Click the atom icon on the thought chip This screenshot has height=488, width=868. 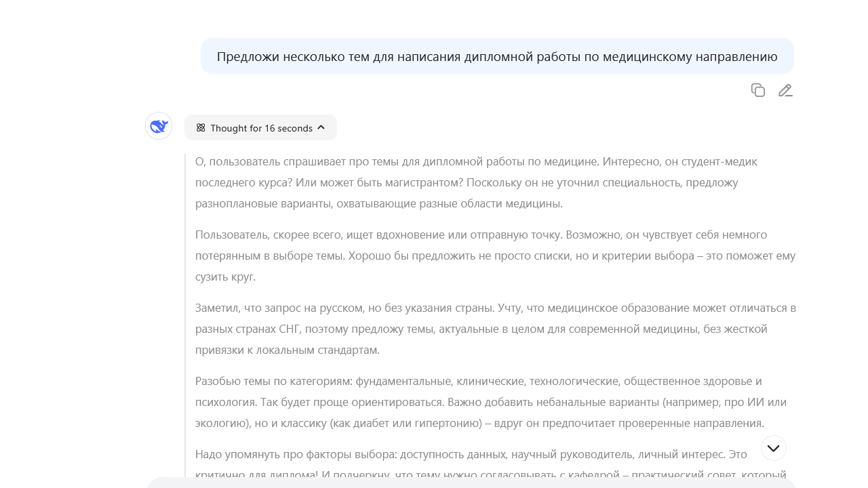[200, 127]
